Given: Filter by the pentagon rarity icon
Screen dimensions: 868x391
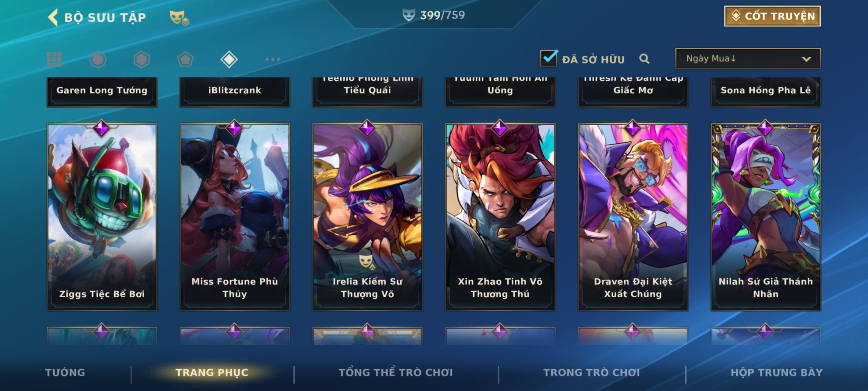Looking at the screenshot, I should point(185,59).
